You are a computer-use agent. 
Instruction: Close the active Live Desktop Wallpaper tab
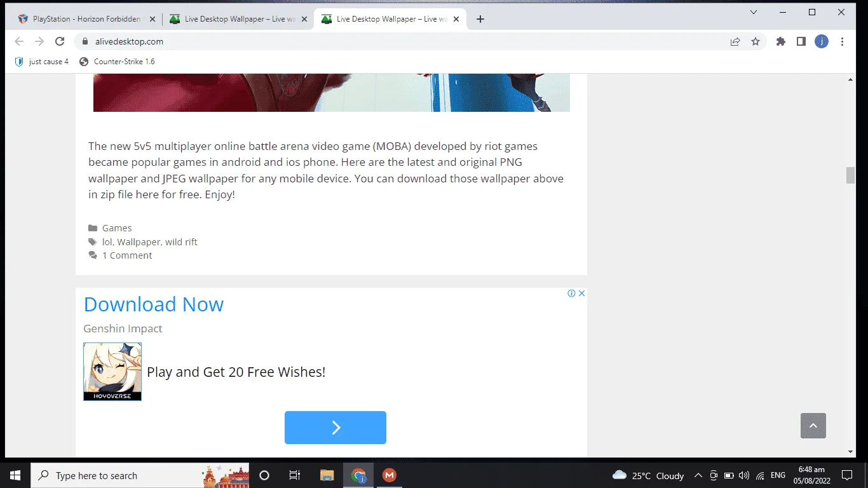[456, 19]
